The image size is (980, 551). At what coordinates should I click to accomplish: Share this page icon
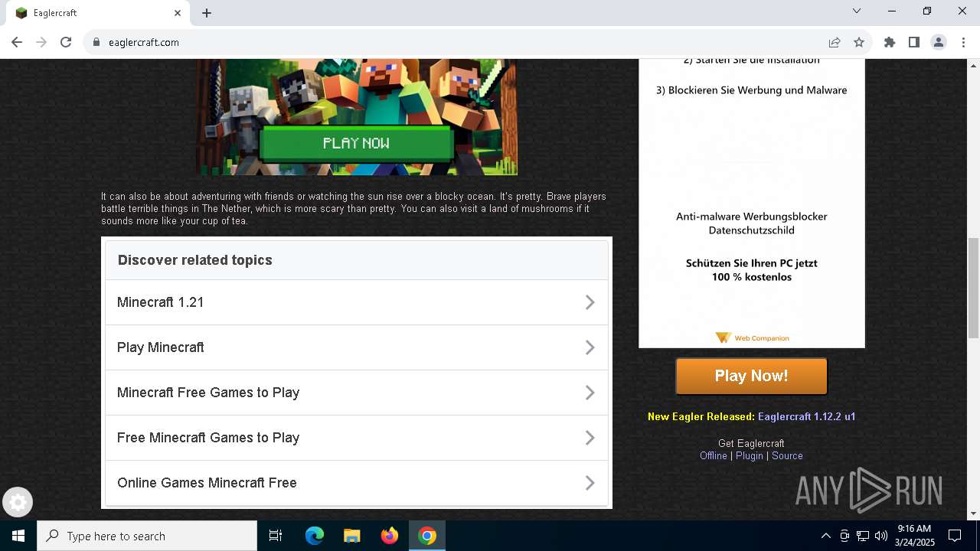click(x=835, y=42)
